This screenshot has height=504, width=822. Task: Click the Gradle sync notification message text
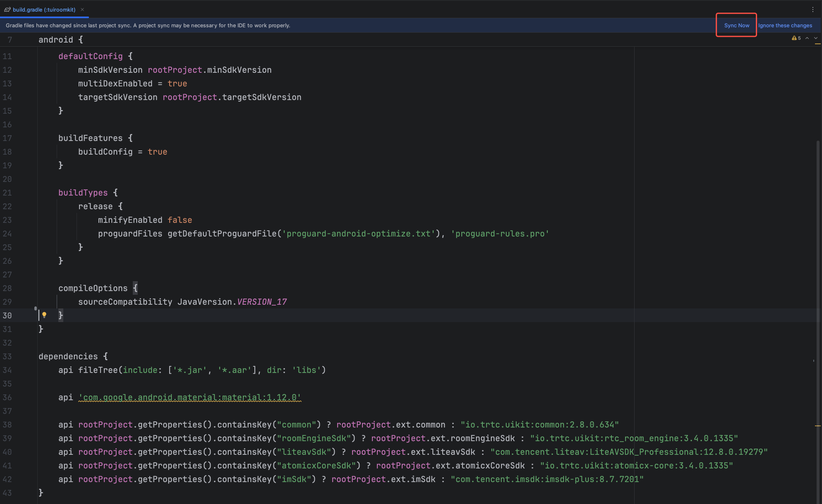(148, 25)
